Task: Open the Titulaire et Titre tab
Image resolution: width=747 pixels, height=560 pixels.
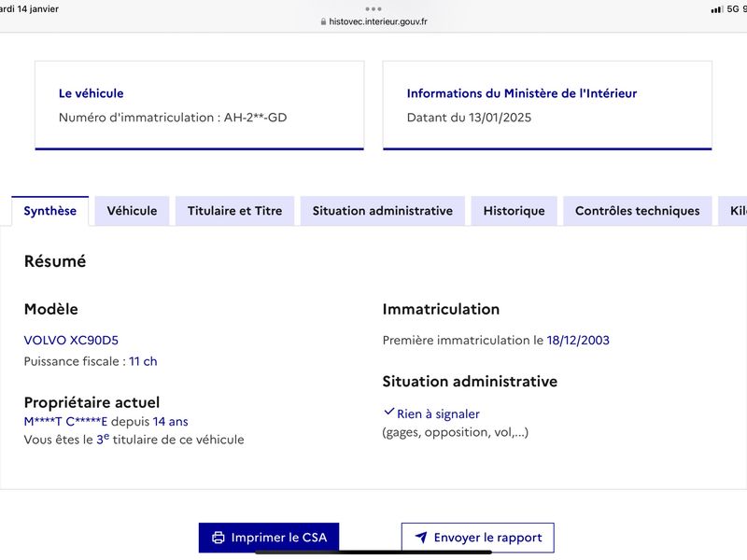Action: [x=235, y=211]
